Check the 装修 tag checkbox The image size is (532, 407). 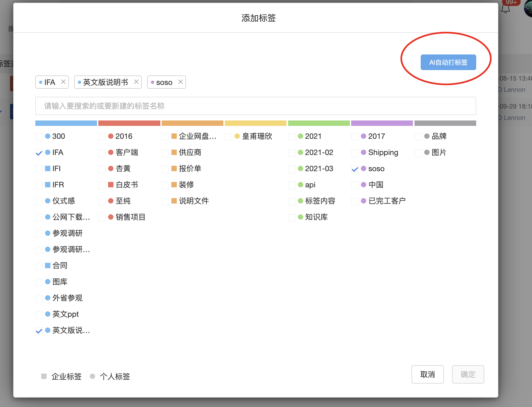point(165,185)
